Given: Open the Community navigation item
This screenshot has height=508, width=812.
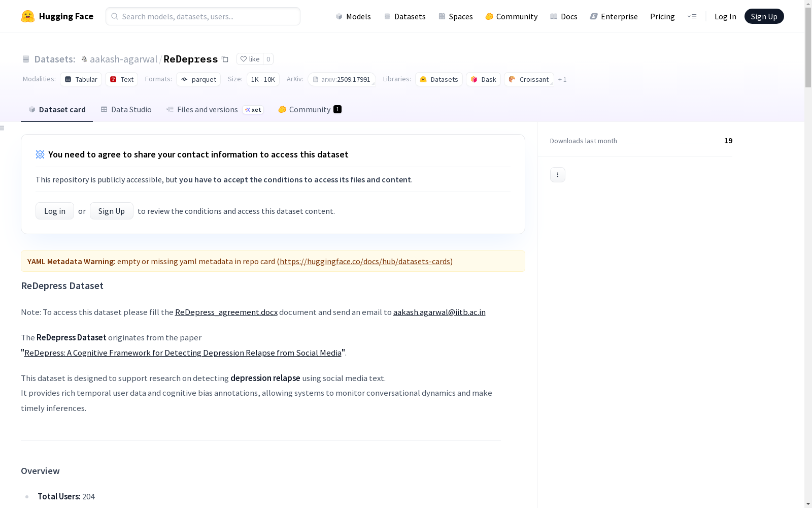Looking at the screenshot, I should pos(511,16).
